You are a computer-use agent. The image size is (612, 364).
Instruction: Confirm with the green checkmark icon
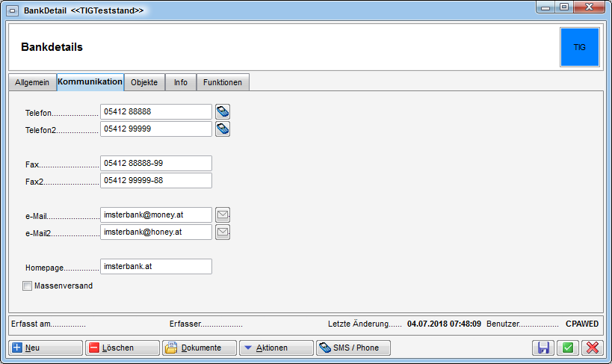tap(568, 348)
